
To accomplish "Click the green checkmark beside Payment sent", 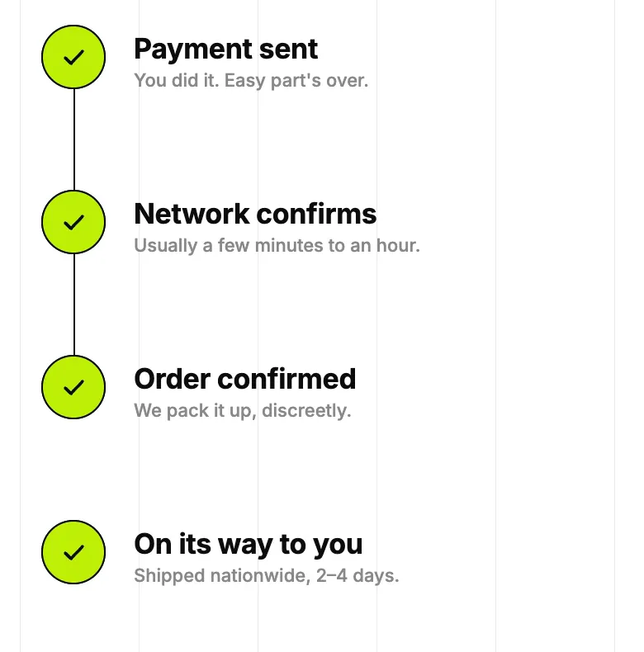I will [x=73, y=57].
